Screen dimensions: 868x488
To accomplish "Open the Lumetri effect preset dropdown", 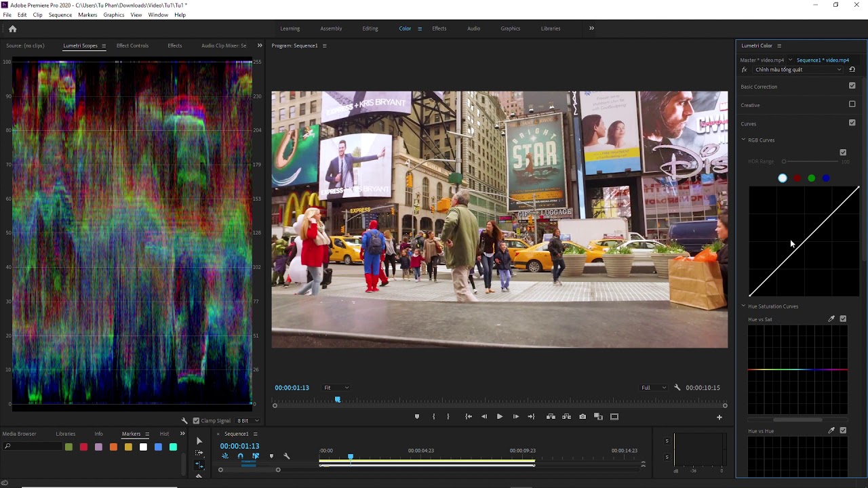I will (x=798, y=69).
